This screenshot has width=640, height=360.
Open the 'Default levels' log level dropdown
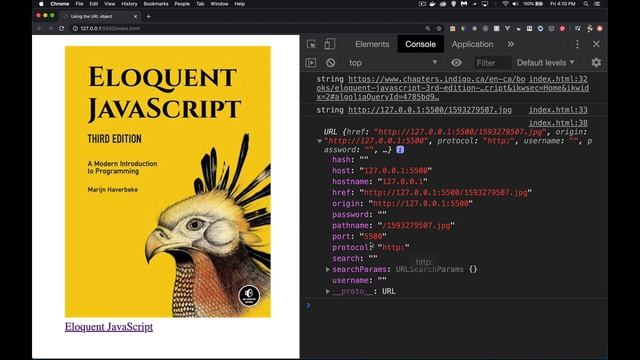[x=545, y=62]
